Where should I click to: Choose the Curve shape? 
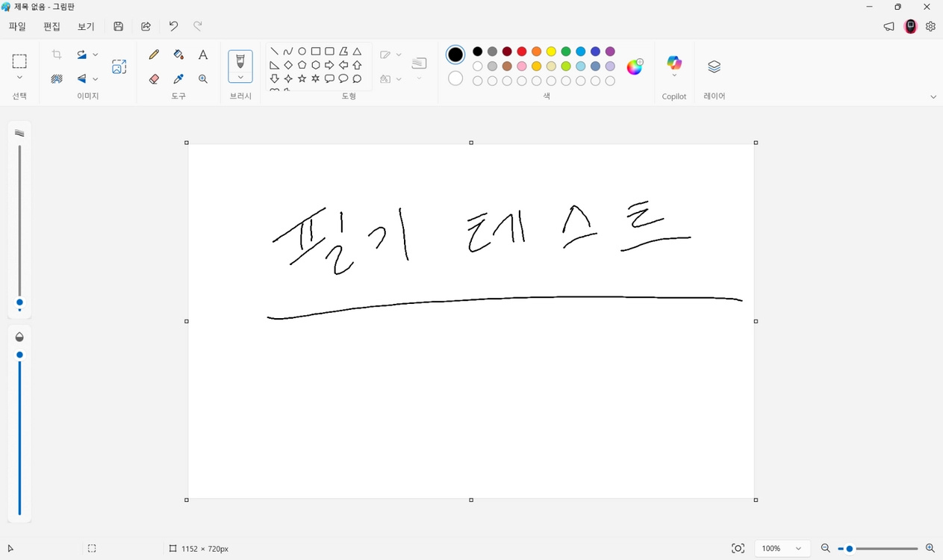tap(288, 52)
